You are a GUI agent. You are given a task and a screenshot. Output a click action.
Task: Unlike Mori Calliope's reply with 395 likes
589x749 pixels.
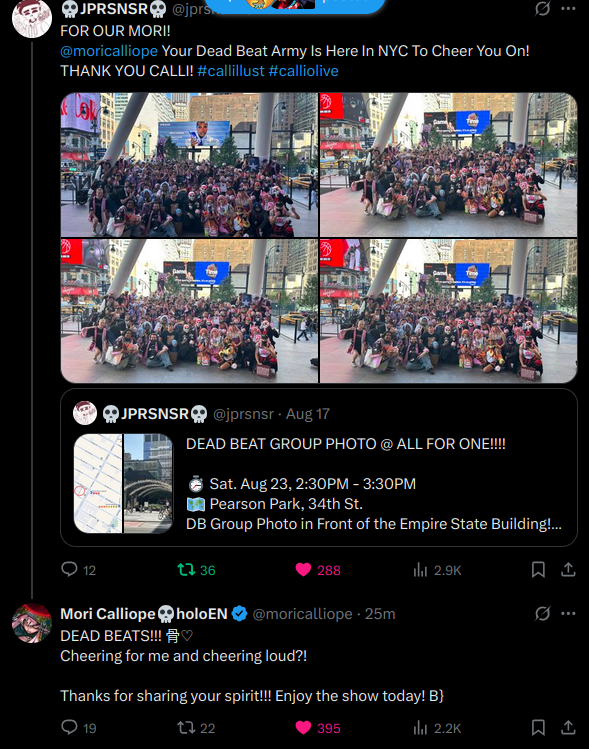pyautogui.click(x=318, y=728)
